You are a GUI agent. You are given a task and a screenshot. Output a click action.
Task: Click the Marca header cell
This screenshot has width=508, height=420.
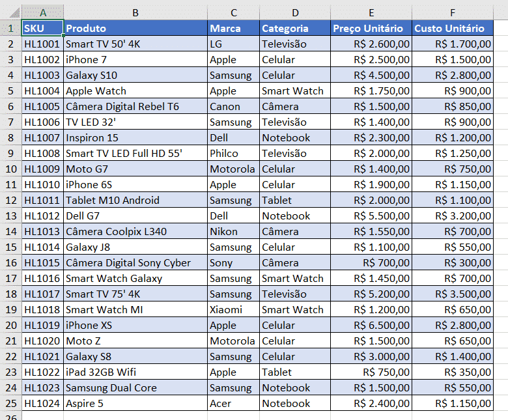(x=234, y=28)
